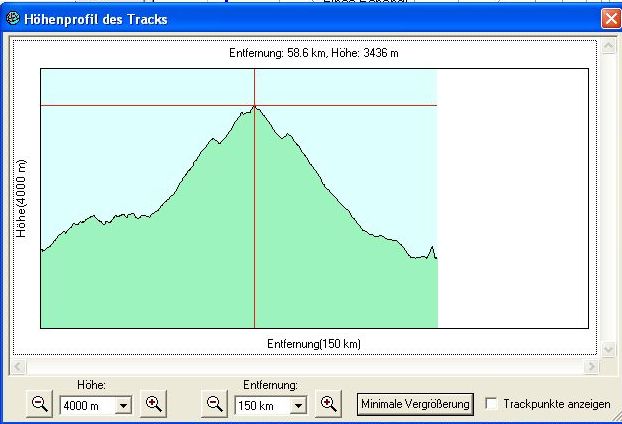Click inside the 4000 m height field

[87, 405]
